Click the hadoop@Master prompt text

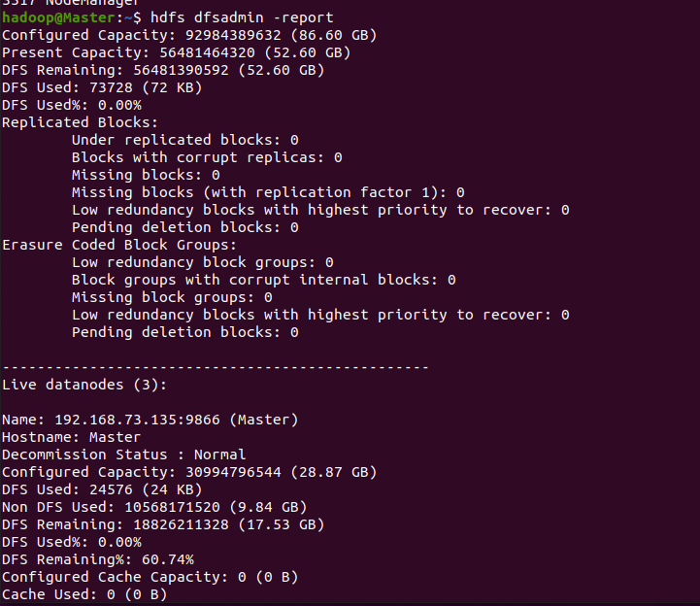[58, 17]
